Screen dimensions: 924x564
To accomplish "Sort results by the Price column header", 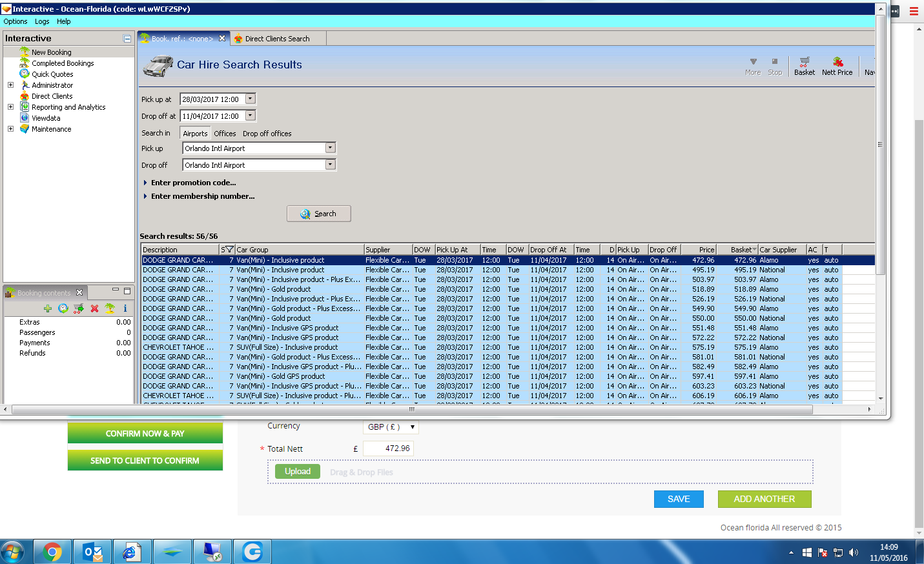I will [698, 250].
